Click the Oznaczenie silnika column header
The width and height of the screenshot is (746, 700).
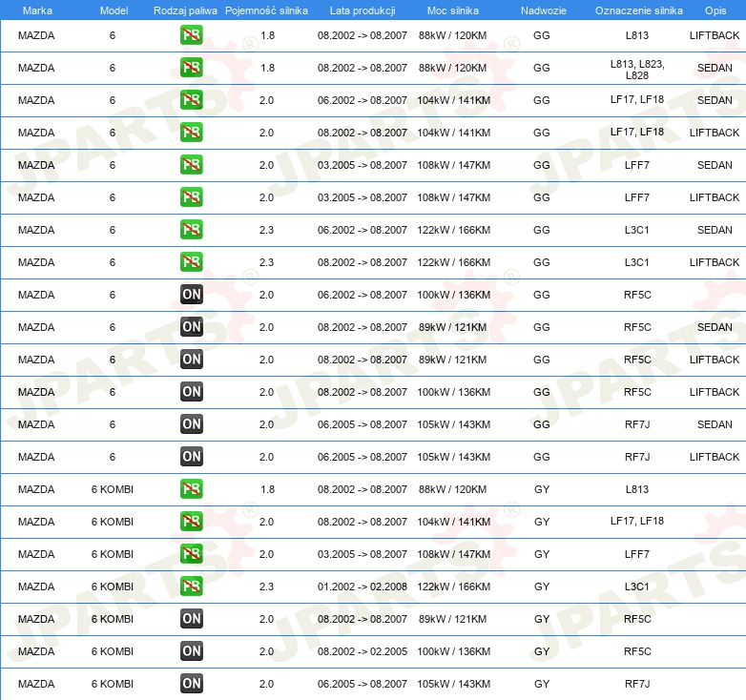pos(638,10)
